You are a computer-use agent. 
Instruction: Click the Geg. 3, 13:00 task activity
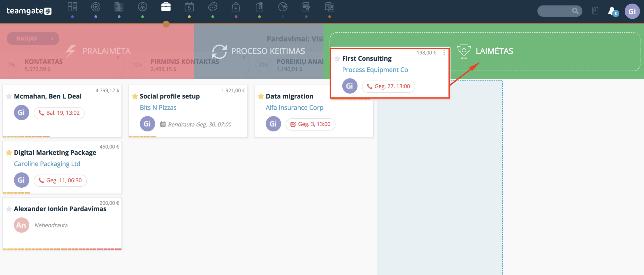pyautogui.click(x=310, y=124)
